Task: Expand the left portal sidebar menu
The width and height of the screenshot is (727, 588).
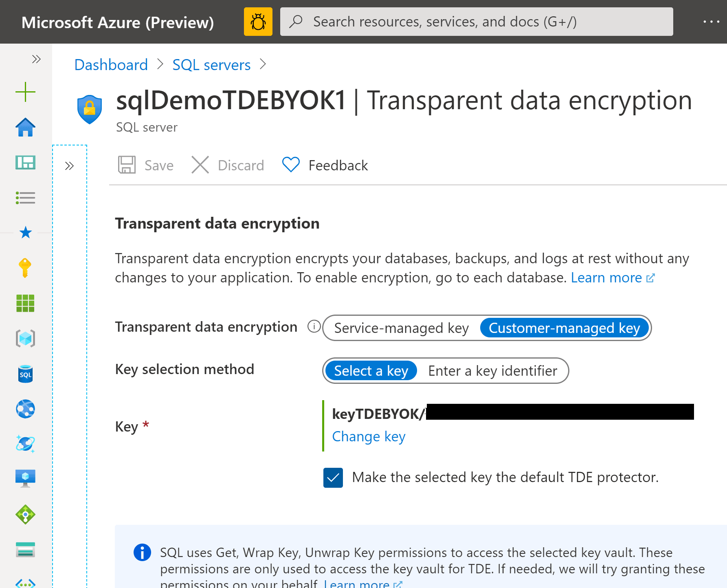Action: [x=36, y=59]
